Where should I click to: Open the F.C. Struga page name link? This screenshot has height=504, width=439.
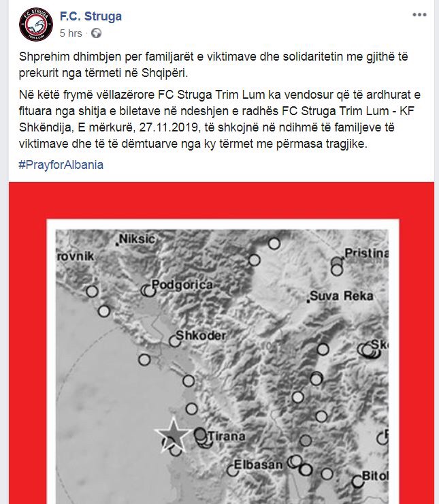91,16
